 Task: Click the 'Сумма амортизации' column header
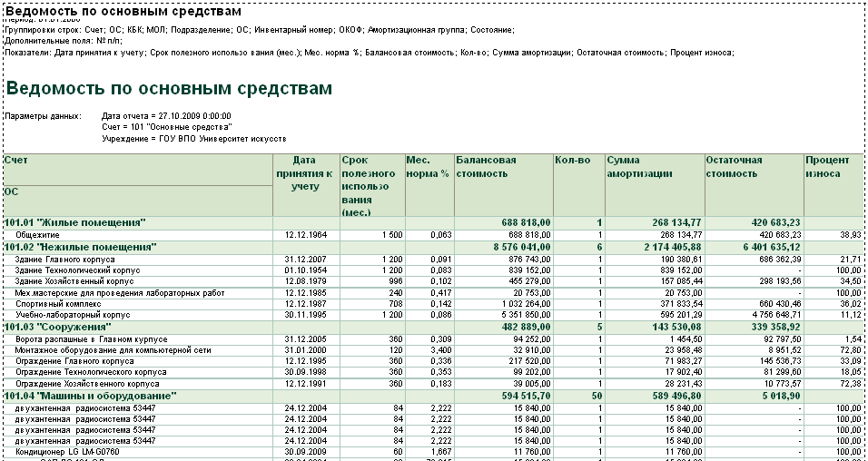coord(655,185)
